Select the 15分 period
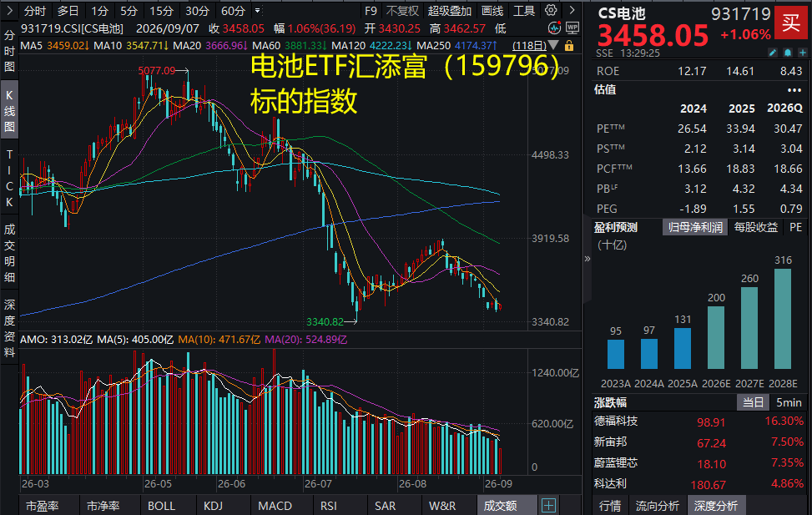Viewport: 812px width, 515px height. pyautogui.click(x=162, y=11)
